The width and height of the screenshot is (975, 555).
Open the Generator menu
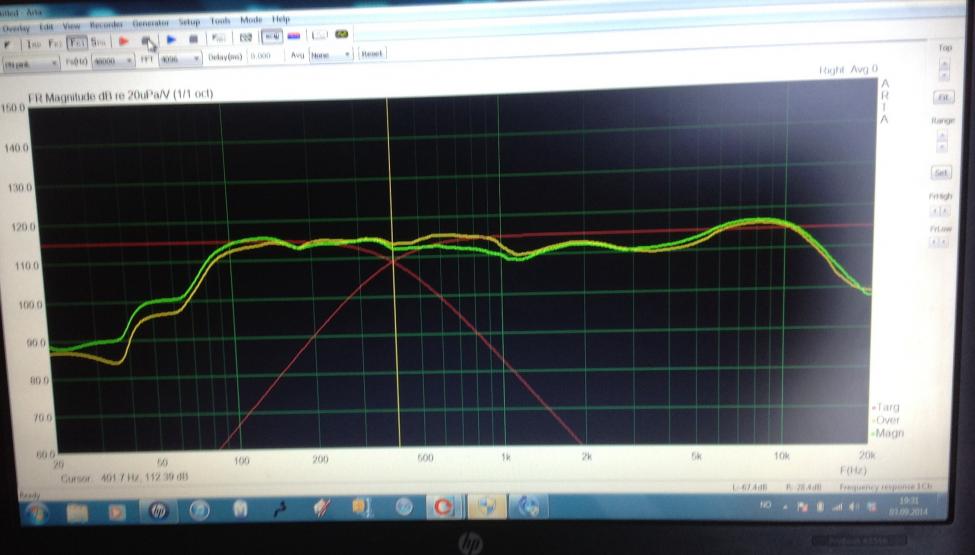pos(150,23)
